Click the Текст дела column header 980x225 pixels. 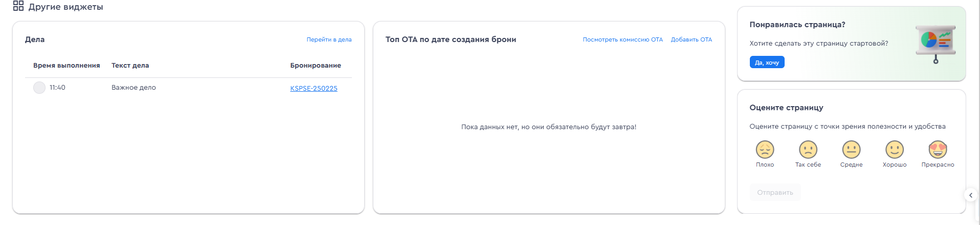130,66
